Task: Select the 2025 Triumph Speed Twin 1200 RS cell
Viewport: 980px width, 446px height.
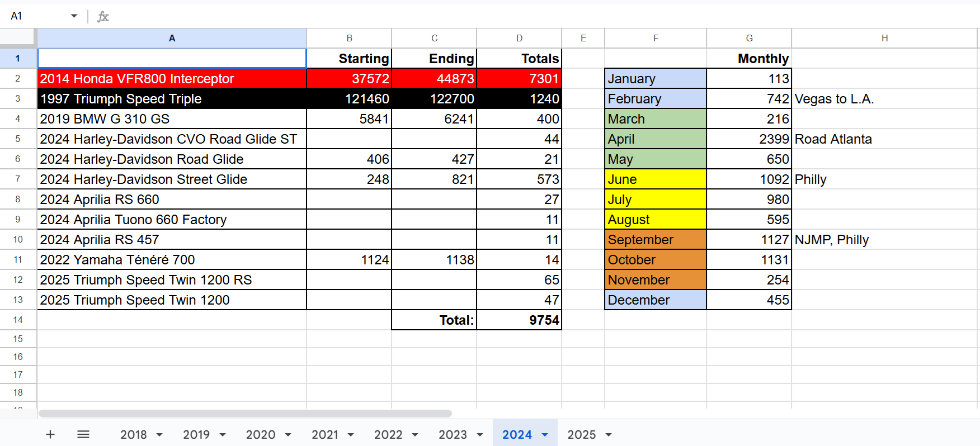Action: pyautogui.click(x=172, y=280)
